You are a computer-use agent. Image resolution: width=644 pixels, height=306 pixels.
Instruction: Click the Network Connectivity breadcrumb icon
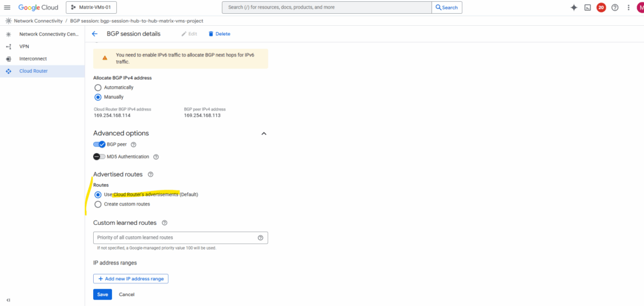[8, 21]
